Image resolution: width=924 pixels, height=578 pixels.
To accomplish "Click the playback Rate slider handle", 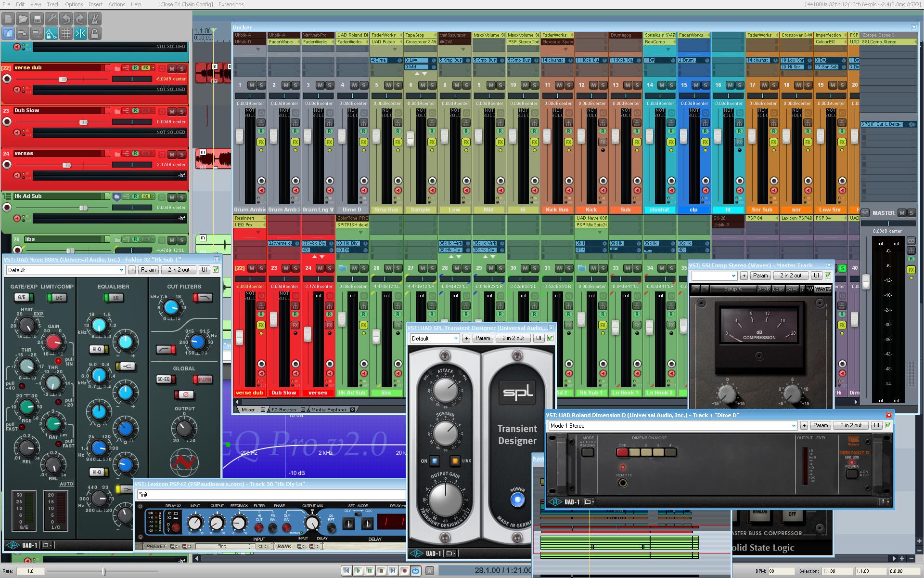I will (103, 571).
